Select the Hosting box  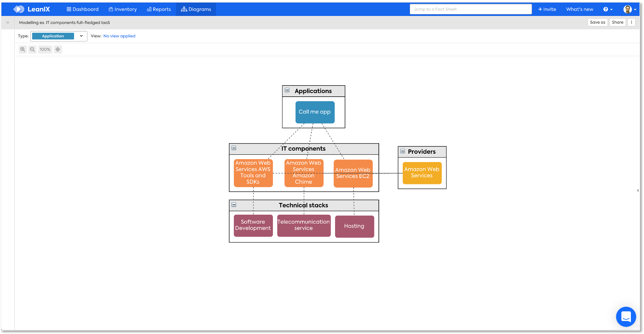point(354,226)
